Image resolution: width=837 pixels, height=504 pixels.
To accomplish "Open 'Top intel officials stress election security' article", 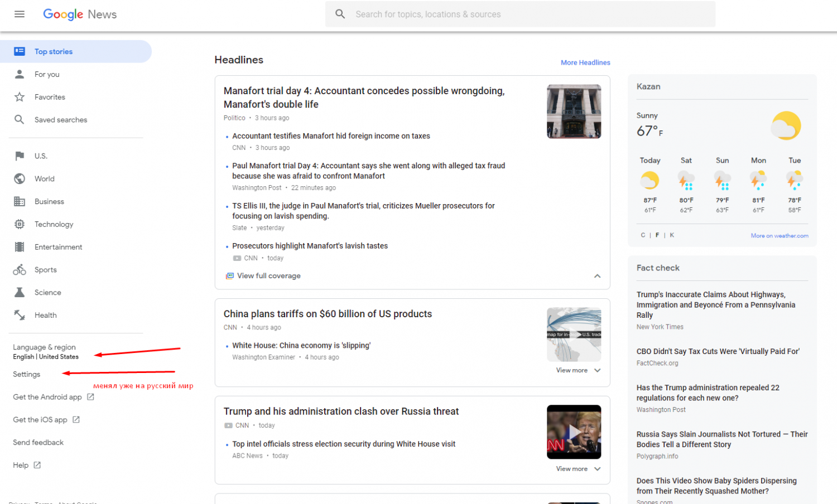I will (x=344, y=444).
